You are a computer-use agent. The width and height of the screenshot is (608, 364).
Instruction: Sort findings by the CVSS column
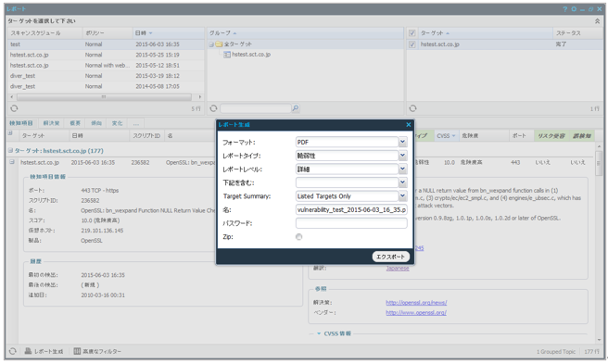(446, 135)
